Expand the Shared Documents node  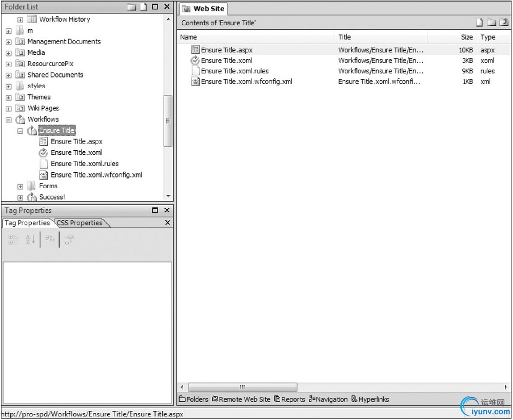click(x=9, y=75)
